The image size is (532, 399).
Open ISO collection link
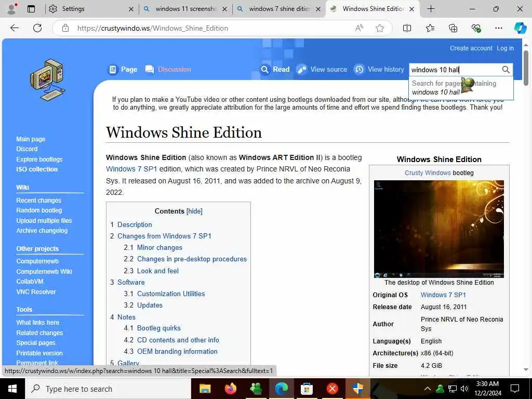pos(37,169)
